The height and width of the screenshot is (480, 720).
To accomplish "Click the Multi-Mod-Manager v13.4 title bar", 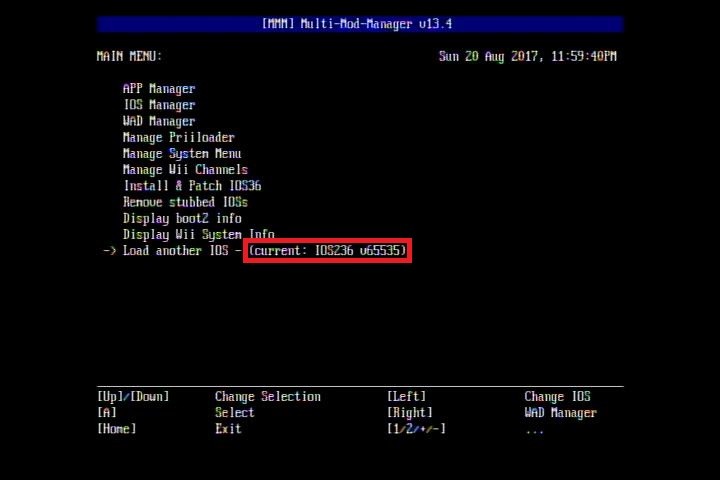I will click(360, 24).
